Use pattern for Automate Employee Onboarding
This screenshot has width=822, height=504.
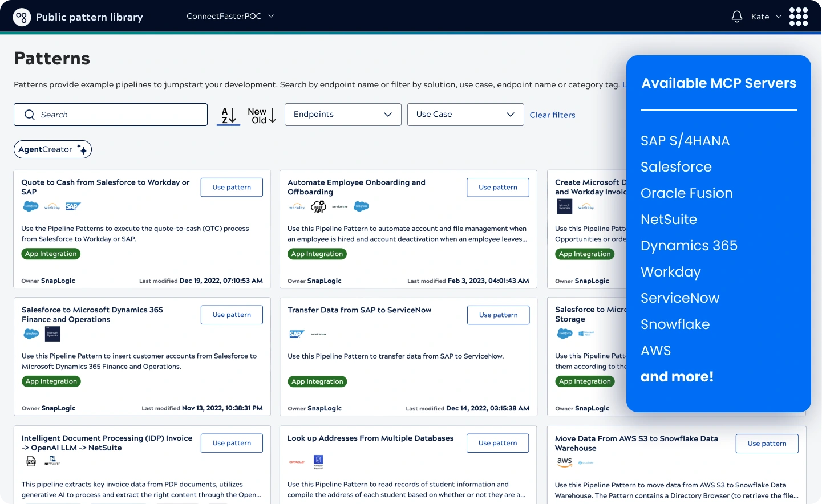tap(498, 187)
